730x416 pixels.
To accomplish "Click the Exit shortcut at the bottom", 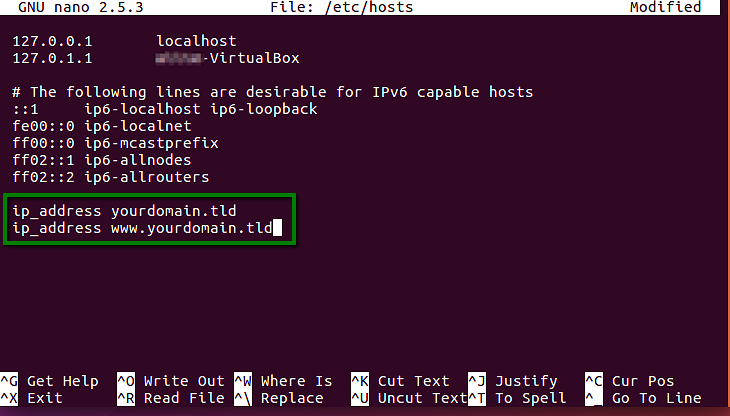I will click(44, 398).
